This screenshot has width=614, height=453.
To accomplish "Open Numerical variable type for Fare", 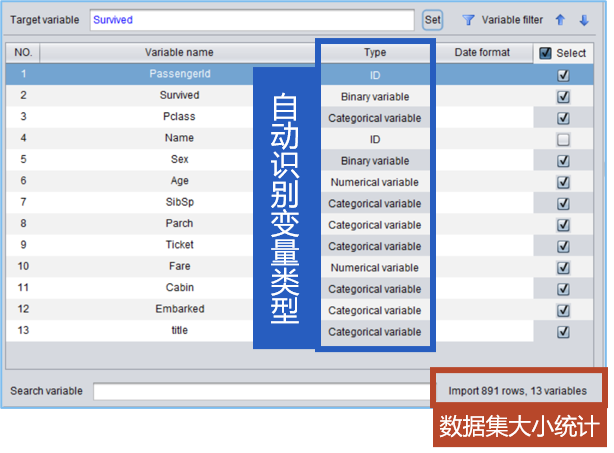I will (x=375, y=267).
